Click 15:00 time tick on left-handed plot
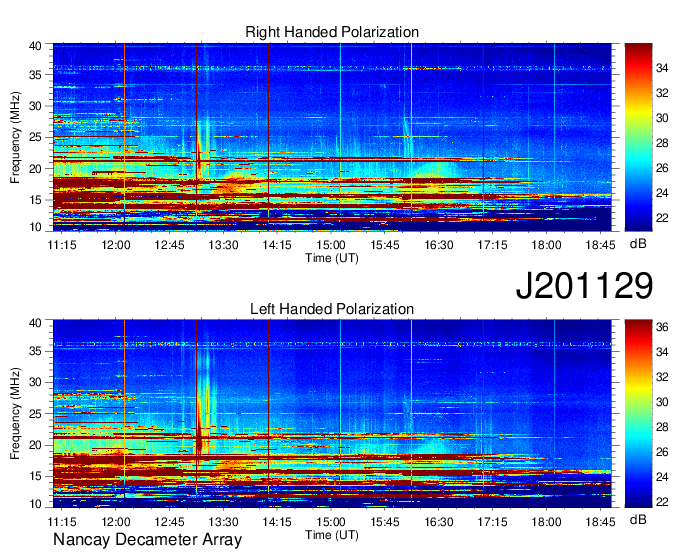Viewport: 680px width, 552px height. tap(331, 522)
